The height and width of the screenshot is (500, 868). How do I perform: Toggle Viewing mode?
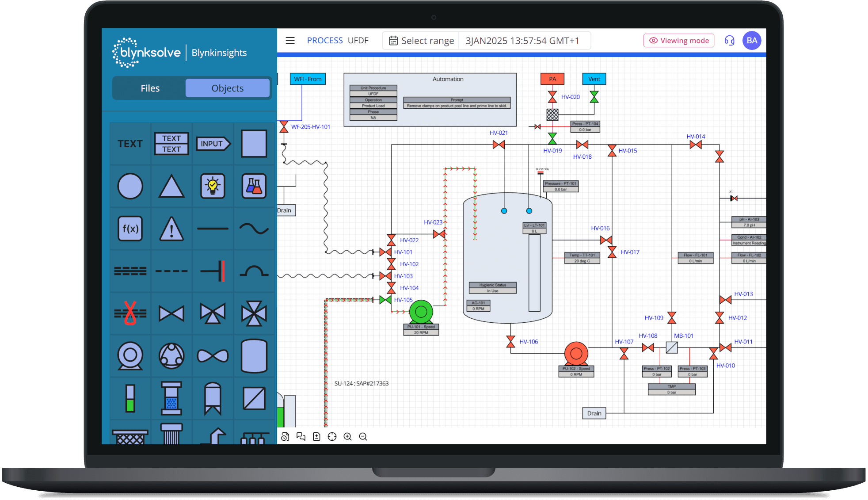click(678, 41)
